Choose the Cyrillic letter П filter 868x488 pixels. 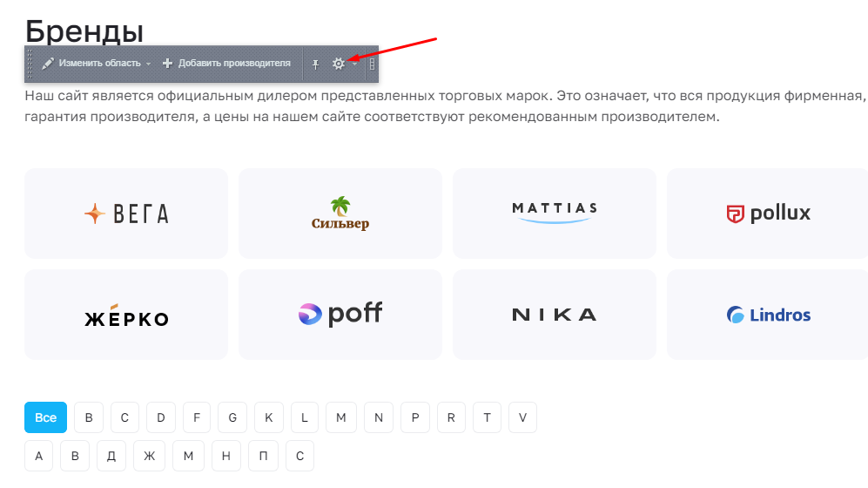click(264, 456)
